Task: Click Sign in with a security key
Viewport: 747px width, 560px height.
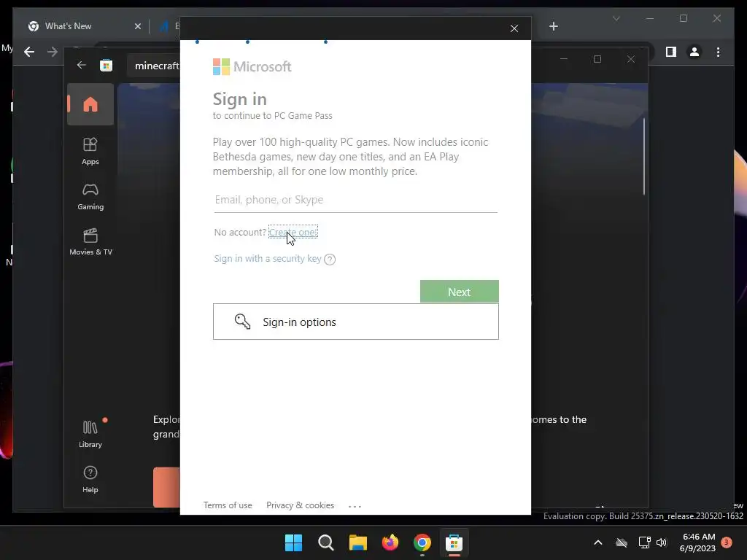Action: pos(267,259)
